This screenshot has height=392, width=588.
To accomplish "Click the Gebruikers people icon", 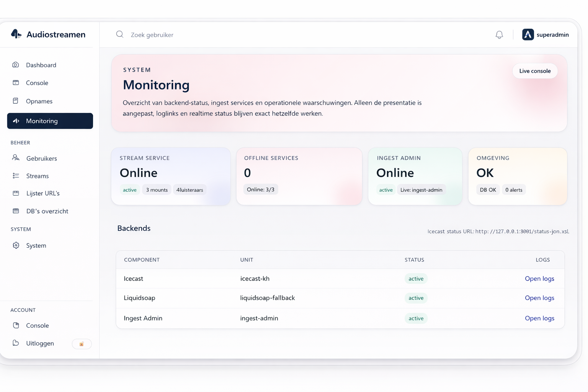I will point(15,158).
